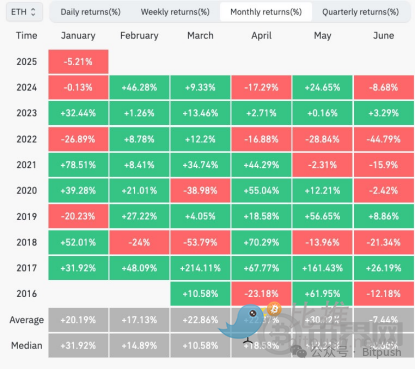Image resolution: width=415 pixels, height=369 pixels.
Task: Select the 2025 January -5.21% cell
Action: pos(78,62)
